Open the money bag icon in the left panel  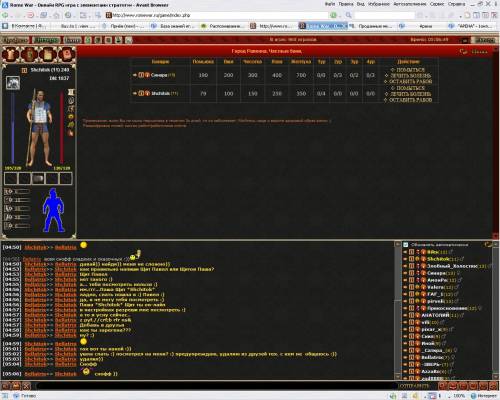pyautogui.click(x=30, y=55)
